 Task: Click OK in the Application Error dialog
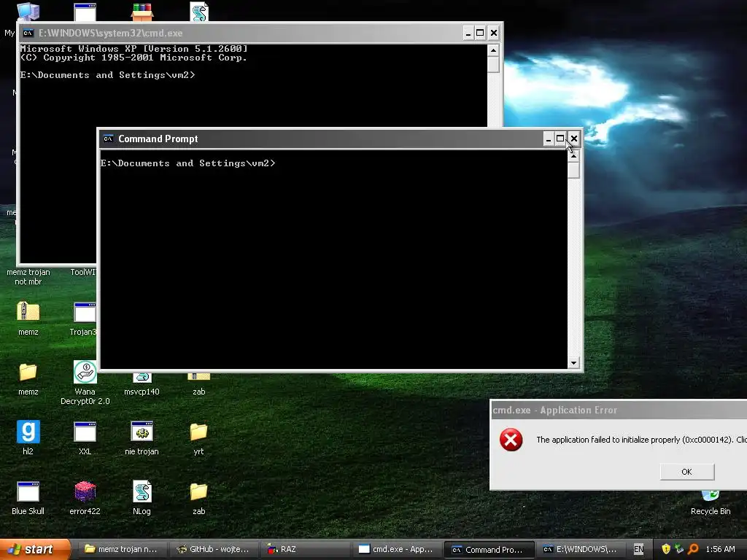point(686,472)
